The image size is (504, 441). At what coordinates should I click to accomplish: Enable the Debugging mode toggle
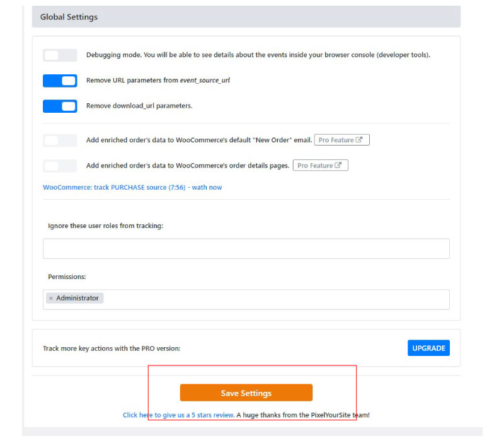click(x=60, y=55)
